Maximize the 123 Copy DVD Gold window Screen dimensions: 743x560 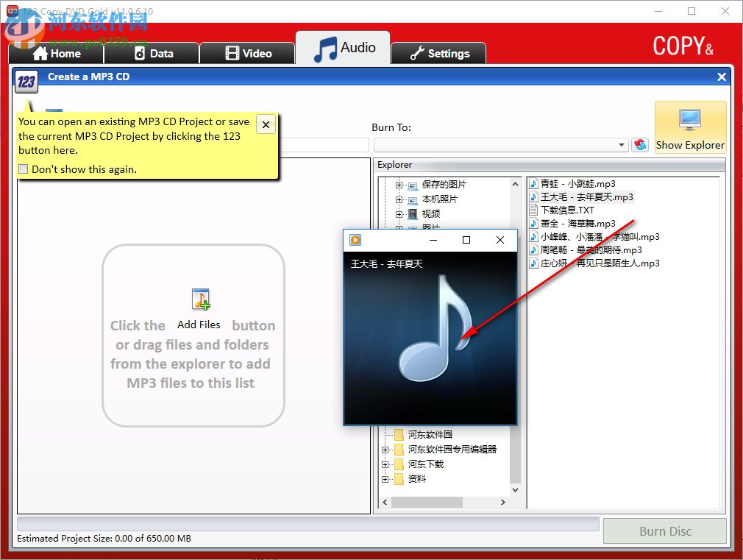point(692,11)
